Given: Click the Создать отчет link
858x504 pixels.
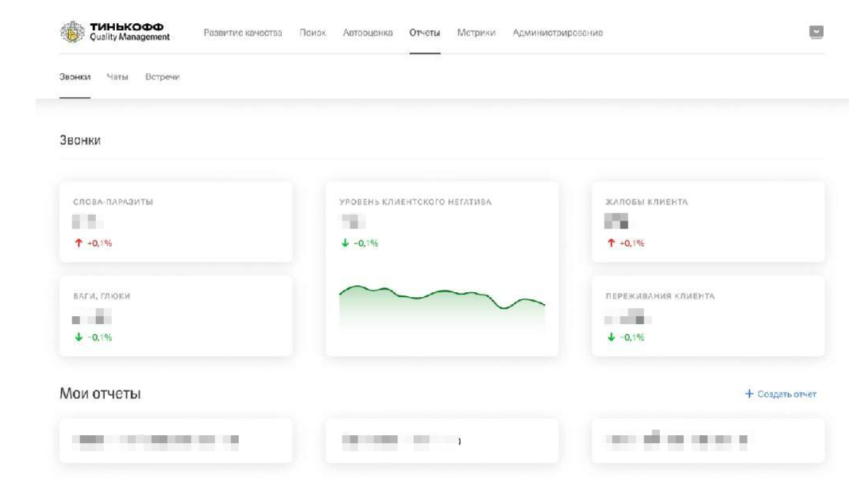Looking at the screenshot, I should 786,394.
